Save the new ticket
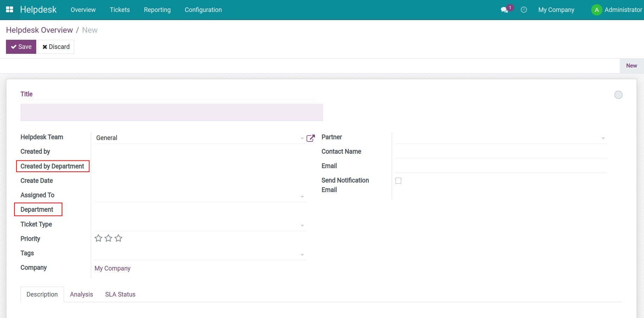This screenshot has height=318, width=644. [x=21, y=47]
